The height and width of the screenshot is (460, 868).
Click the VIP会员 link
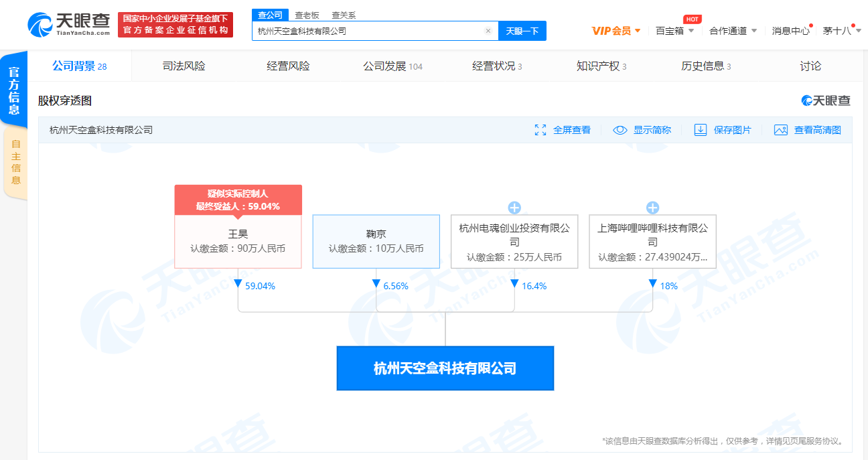pyautogui.click(x=610, y=31)
